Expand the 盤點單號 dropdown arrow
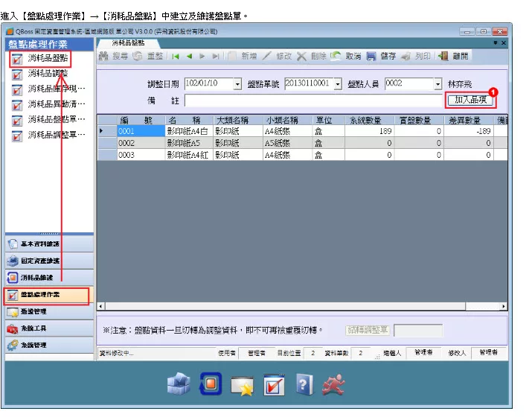This screenshot has height=417, width=532. [x=338, y=84]
